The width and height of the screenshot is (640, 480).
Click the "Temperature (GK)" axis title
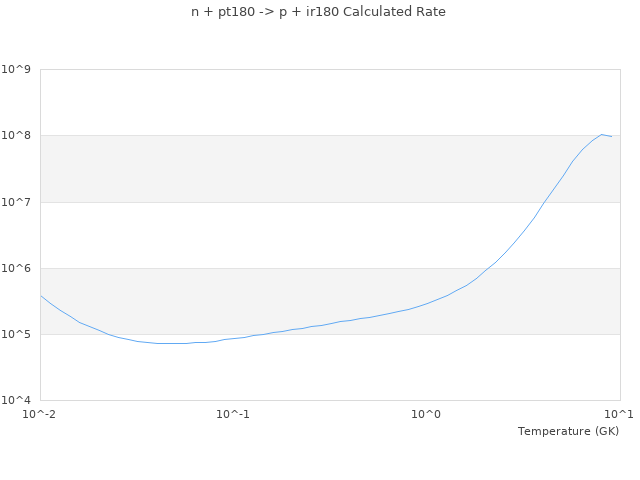(x=568, y=431)
